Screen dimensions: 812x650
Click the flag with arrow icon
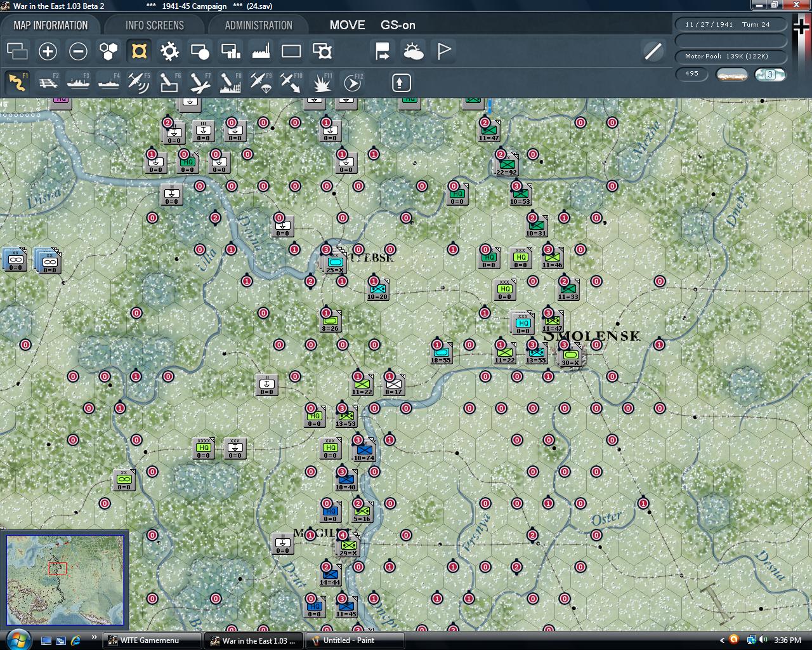point(383,51)
